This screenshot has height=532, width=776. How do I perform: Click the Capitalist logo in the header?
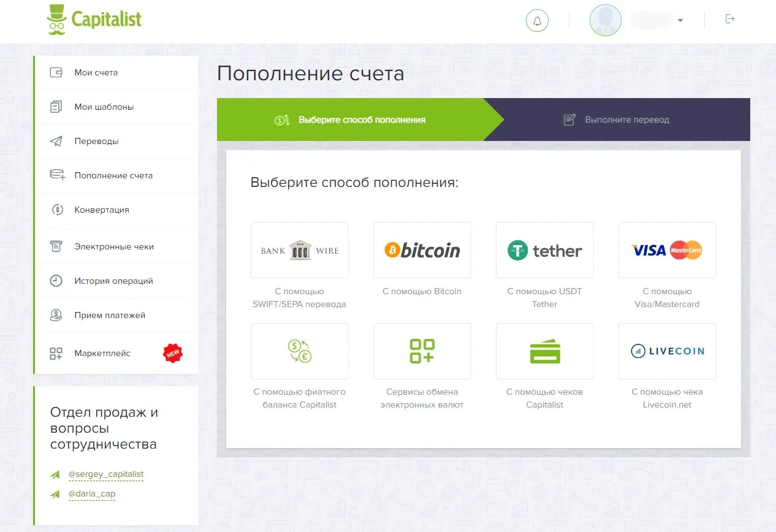pyautogui.click(x=94, y=20)
